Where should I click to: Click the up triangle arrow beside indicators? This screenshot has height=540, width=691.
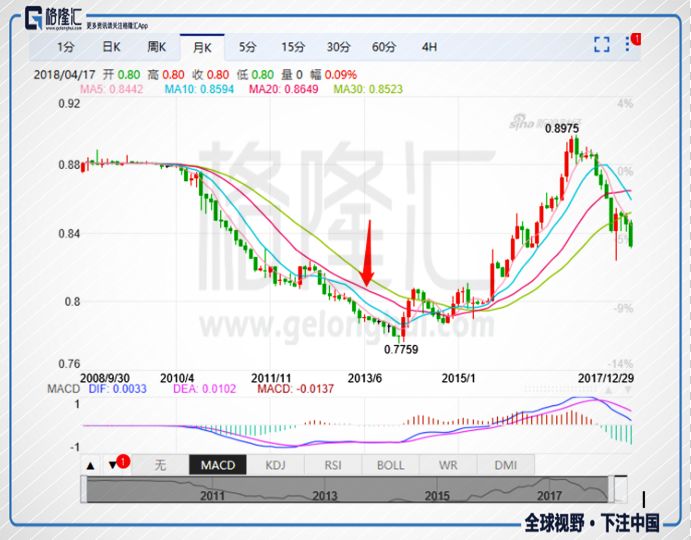click(91, 465)
